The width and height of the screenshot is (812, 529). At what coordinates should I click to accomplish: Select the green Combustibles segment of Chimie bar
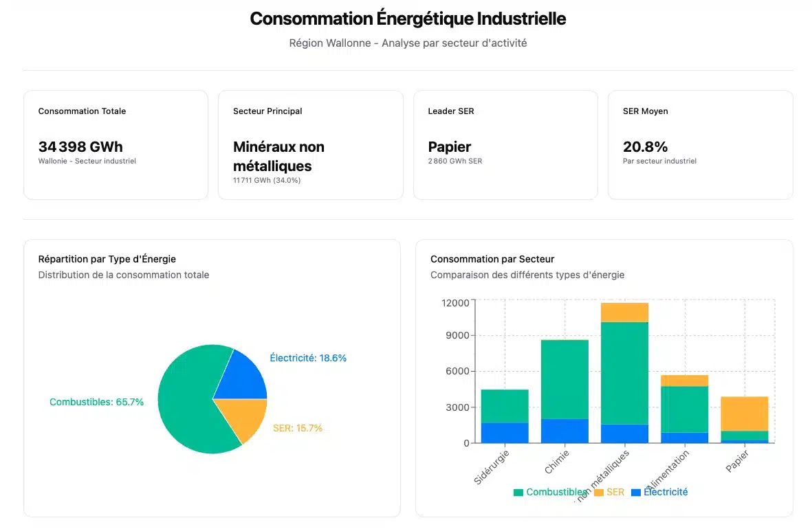coord(564,379)
